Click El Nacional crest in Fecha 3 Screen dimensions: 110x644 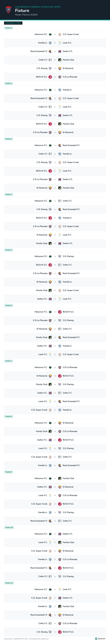50,188
